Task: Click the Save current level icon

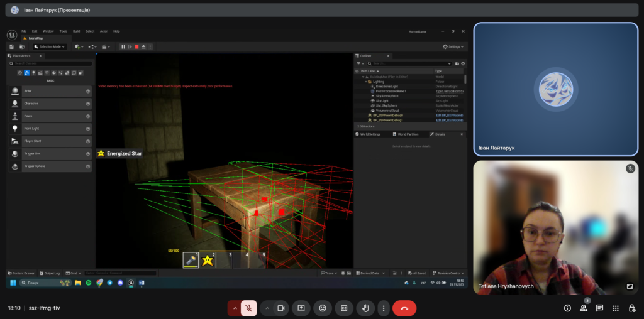Action: point(11,46)
